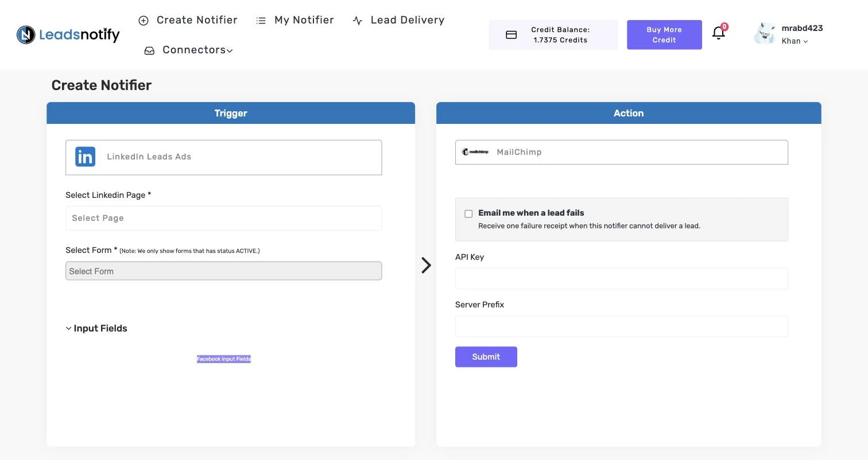This screenshot has height=460, width=868.
Task: Go to My Notifier menu
Action: coord(304,20)
